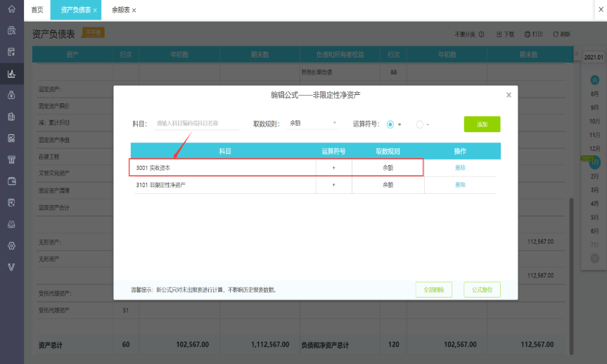Click the green 添加 button
This screenshot has height=364, width=607.
[x=482, y=124]
